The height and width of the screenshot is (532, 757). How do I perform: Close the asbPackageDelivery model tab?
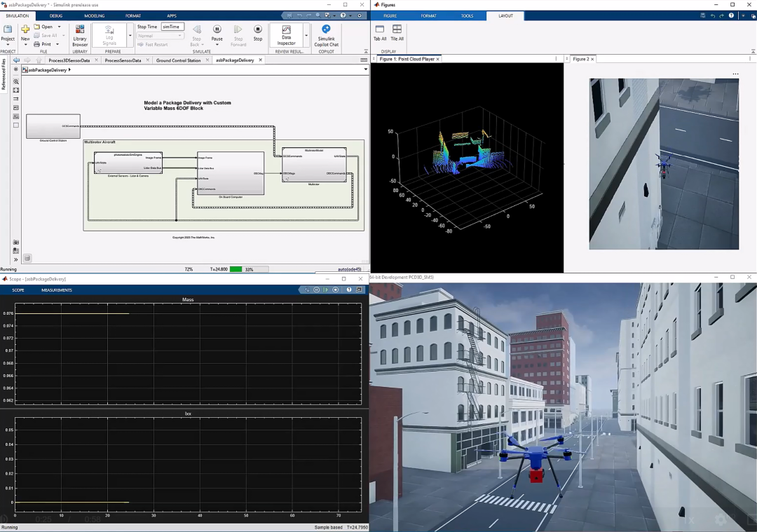click(x=260, y=60)
